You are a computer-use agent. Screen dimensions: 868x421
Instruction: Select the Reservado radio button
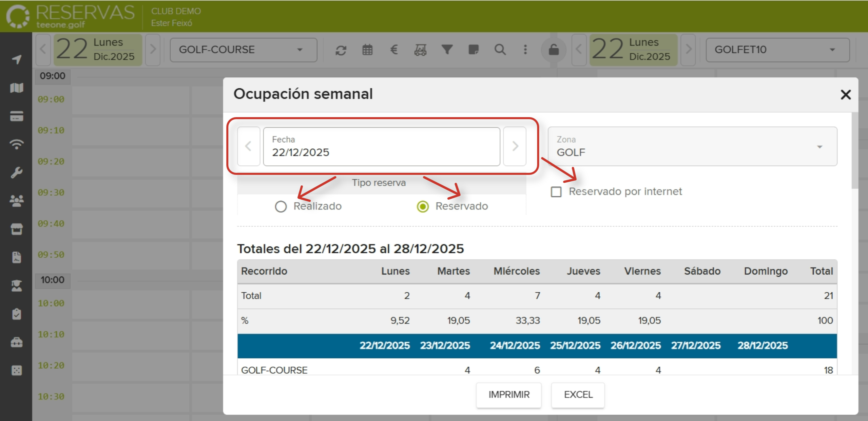pyautogui.click(x=422, y=206)
